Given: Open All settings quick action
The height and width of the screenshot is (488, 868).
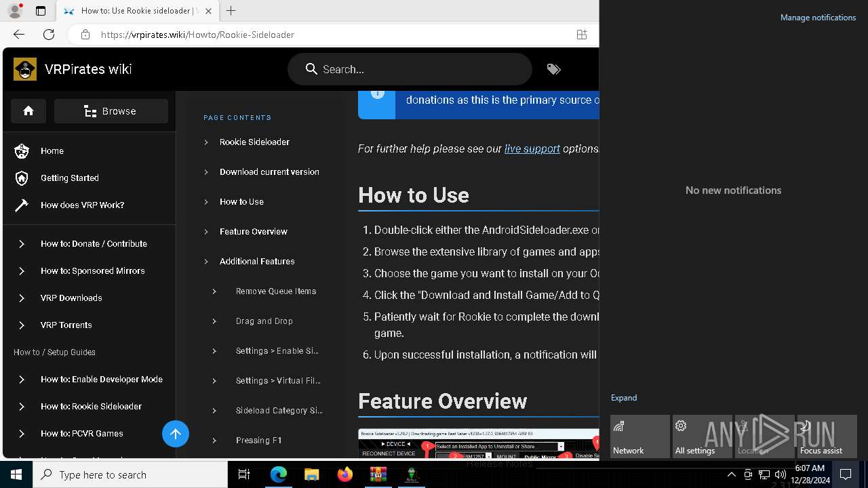Looking at the screenshot, I should tap(702, 436).
